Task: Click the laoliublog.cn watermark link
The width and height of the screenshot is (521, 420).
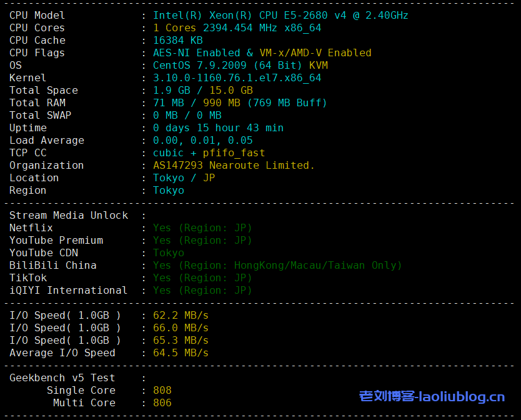Action: pos(432,396)
